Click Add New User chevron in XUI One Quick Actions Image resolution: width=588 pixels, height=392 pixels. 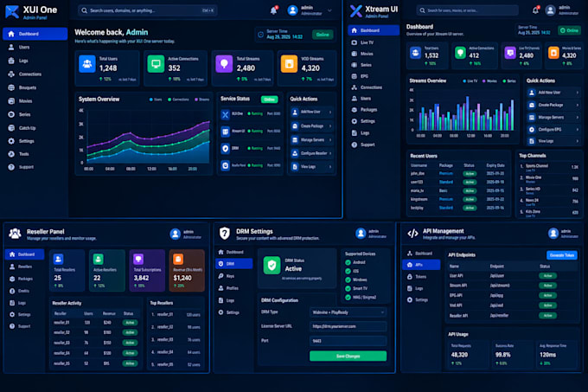pos(330,112)
